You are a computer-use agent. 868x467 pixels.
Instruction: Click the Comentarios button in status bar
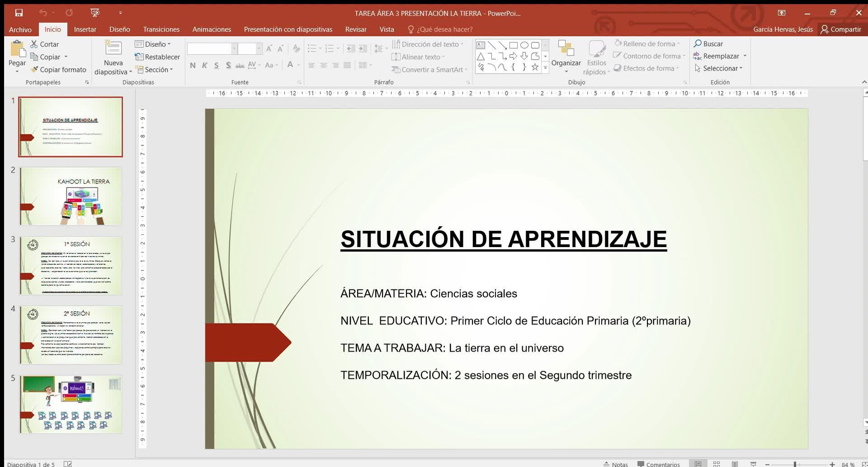tap(658, 464)
